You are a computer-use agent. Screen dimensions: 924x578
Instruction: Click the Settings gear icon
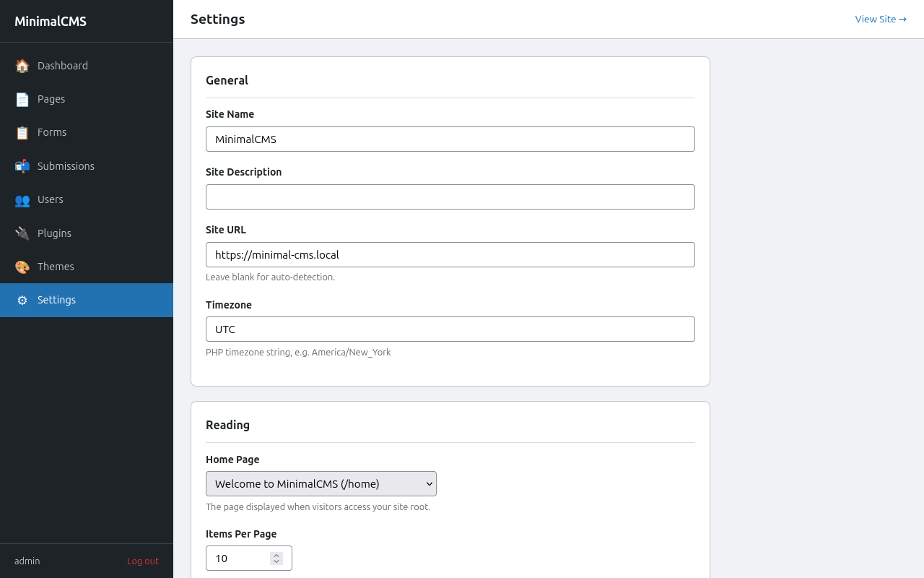coord(22,300)
